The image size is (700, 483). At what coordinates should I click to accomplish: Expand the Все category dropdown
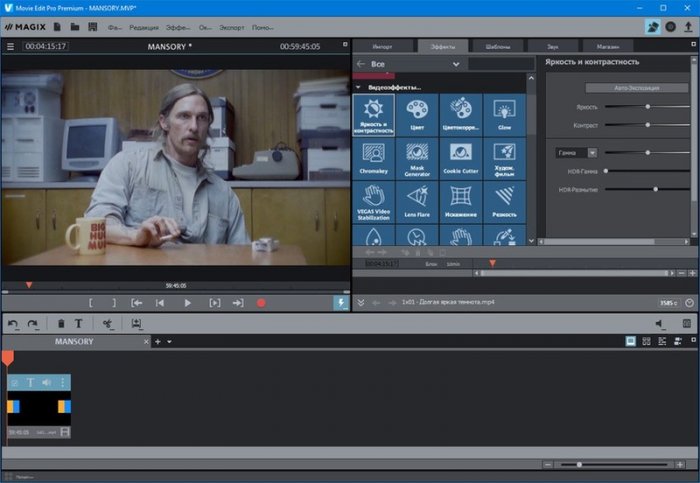click(455, 64)
